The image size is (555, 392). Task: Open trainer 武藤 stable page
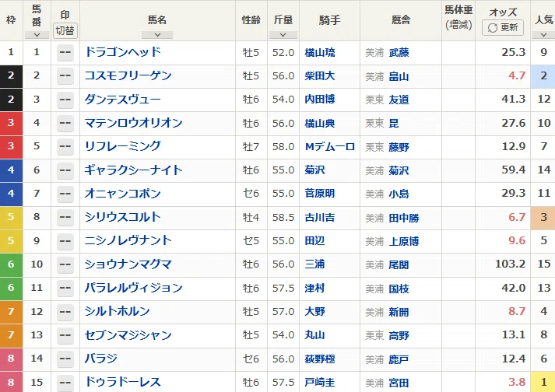(399, 53)
